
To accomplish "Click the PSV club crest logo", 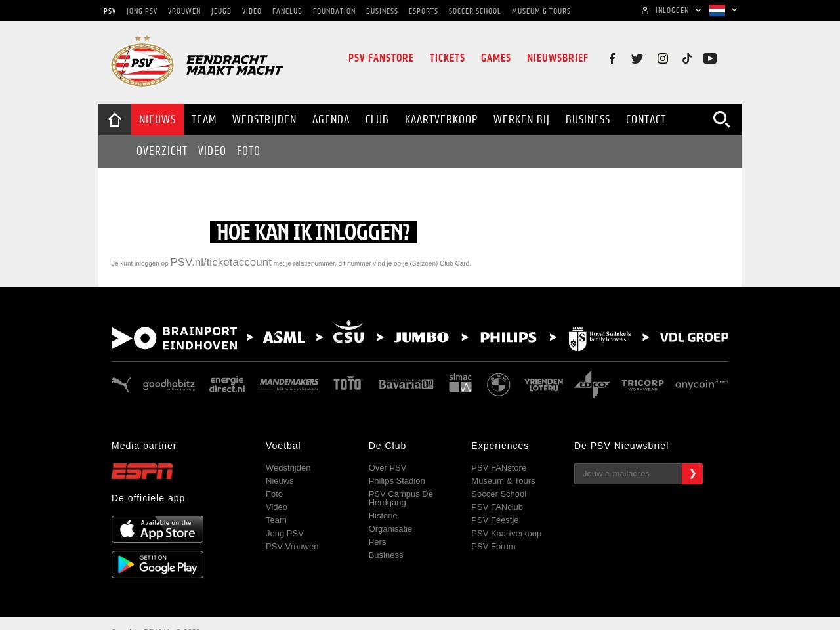I will [142, 61].
